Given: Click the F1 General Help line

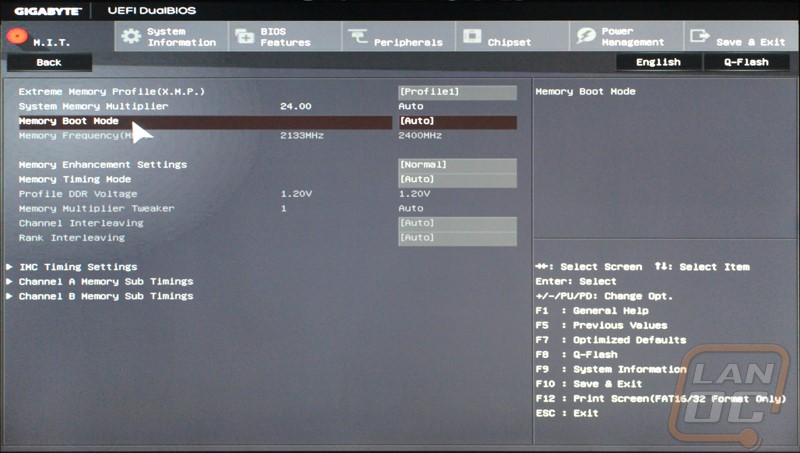Looking at the screenshot, I should click(x=592, y=311).
